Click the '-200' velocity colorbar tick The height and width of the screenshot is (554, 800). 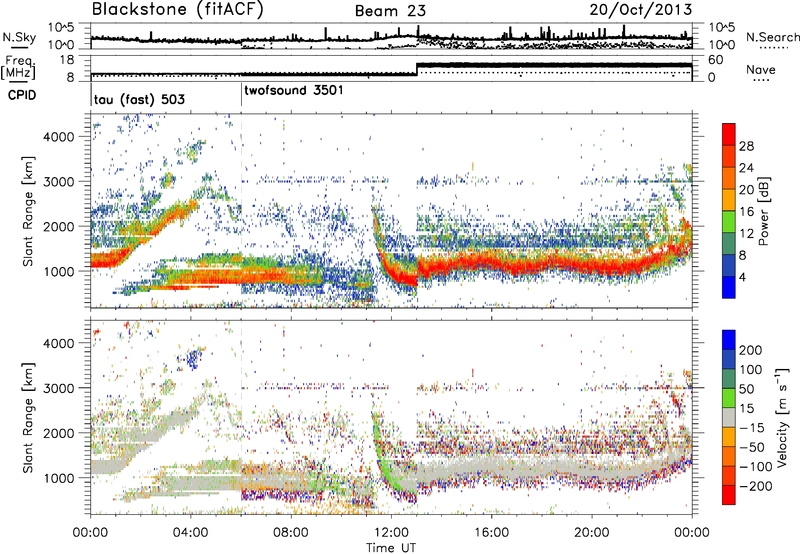(755, 486)
